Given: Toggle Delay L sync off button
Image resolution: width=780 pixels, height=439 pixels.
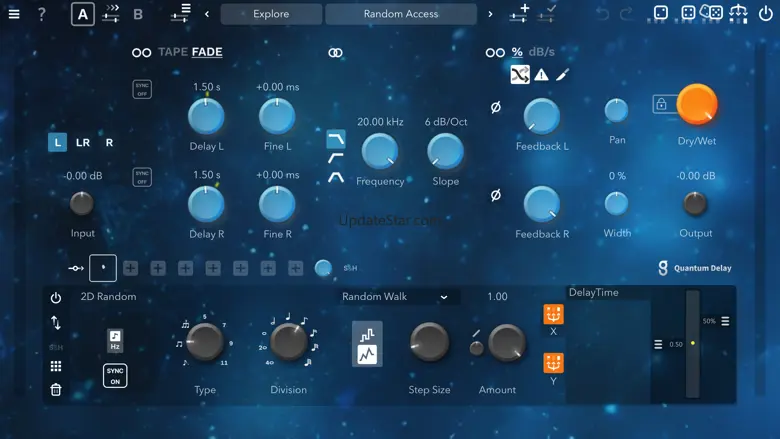Looking at the screenshot, I should 142,89.
